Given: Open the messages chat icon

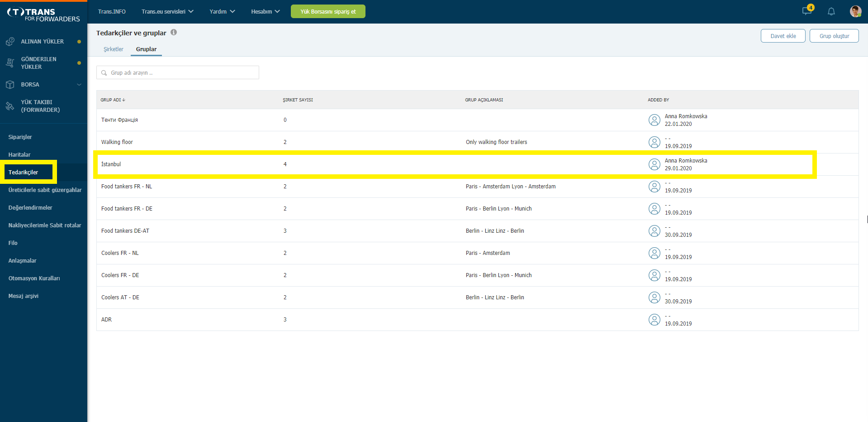Looking at the screenshot, I should (x=806, y=11).
